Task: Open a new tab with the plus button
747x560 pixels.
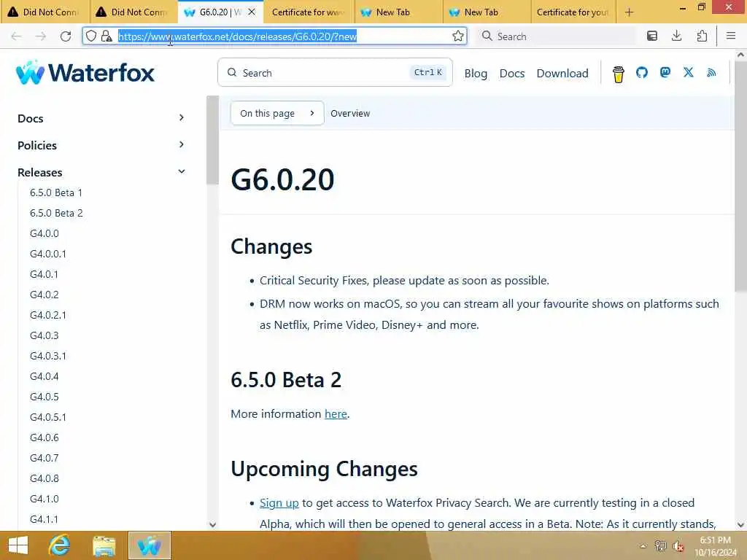Action: 630,12
